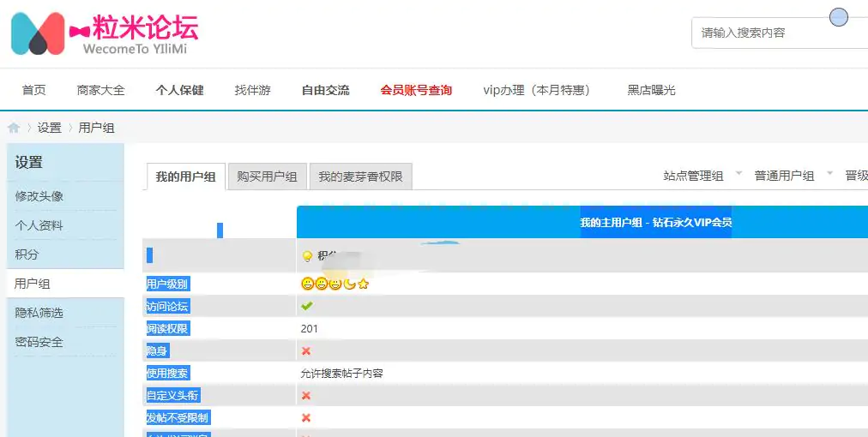Expand the 站点管理组 dropdown

(x=702, y=176)
